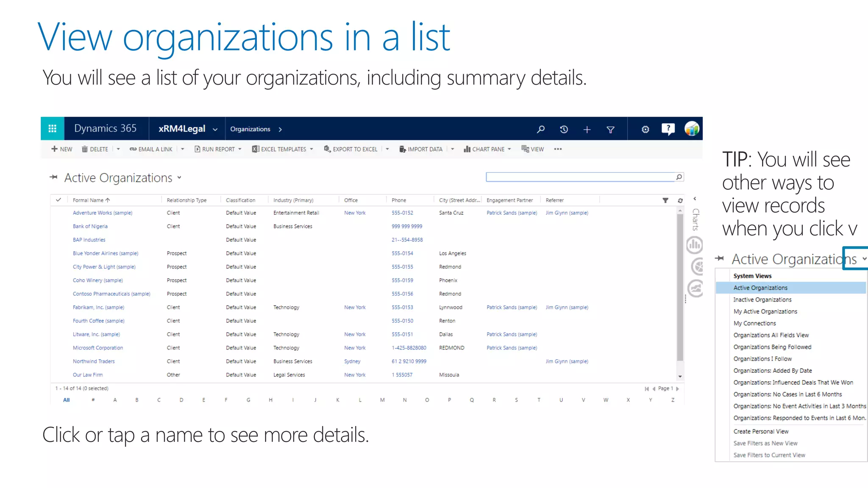Select My Active Organizations view
The width and height of the screenshot is (868, 488).
765,311
